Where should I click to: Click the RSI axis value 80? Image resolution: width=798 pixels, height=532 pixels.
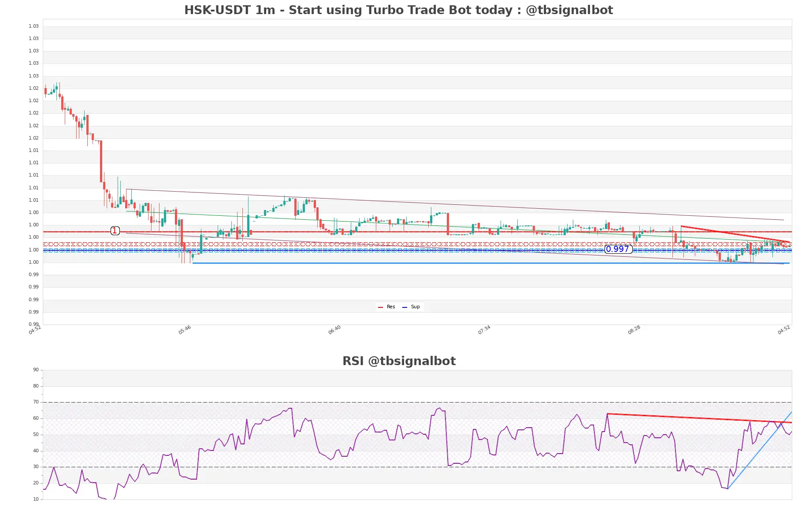(x=36, y=386)
